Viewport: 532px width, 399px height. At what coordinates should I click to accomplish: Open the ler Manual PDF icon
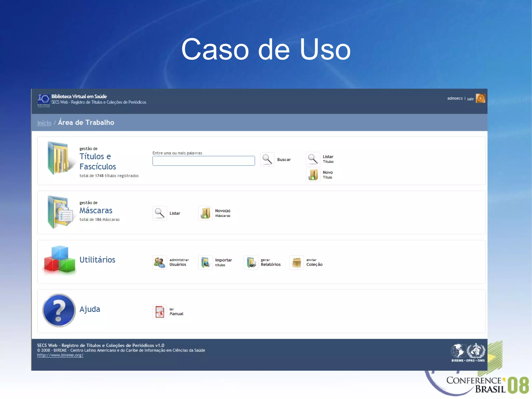pyautogui.click(x=159, y=312)
